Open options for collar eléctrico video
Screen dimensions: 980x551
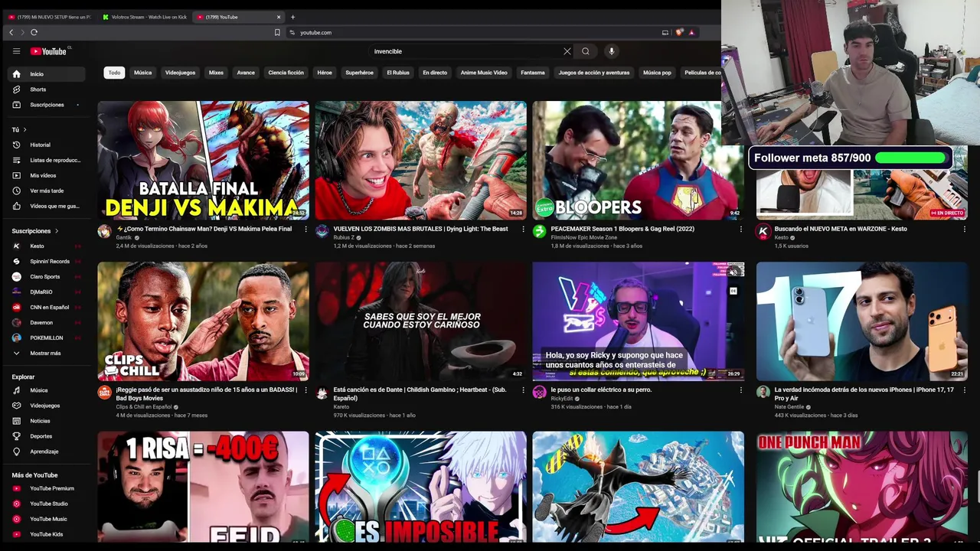pyautogui.click(x=740, y=390)
